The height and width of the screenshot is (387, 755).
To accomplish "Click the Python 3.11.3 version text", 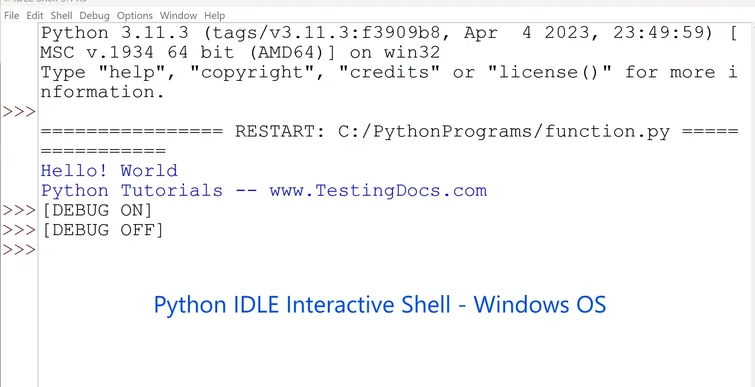I will coord(115,33).
